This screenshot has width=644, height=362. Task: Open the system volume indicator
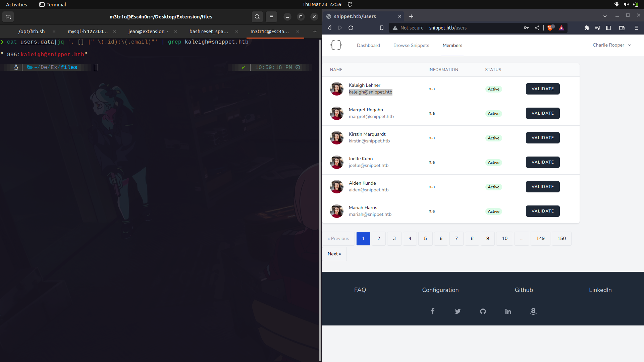point(626,4)
